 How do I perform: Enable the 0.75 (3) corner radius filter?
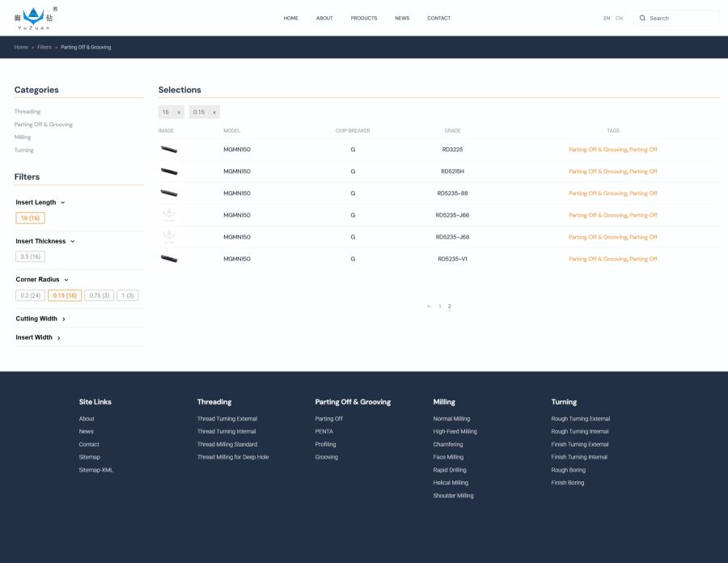(x=99, y=295)
